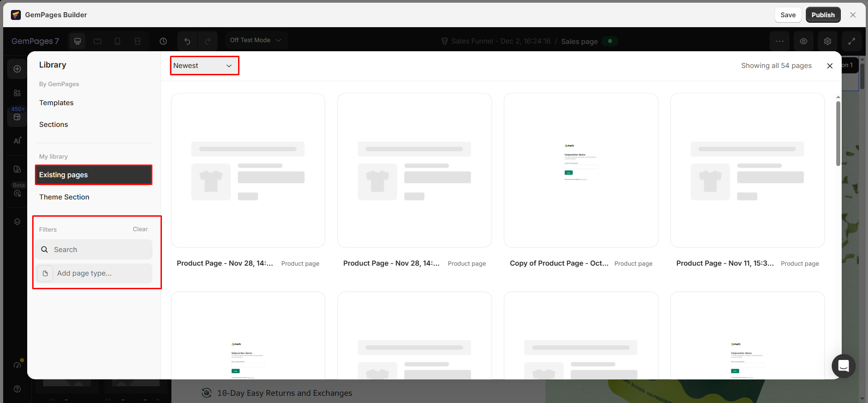Open the Add page type dropdown
The image size is (868, 403).
click(94, 273)
